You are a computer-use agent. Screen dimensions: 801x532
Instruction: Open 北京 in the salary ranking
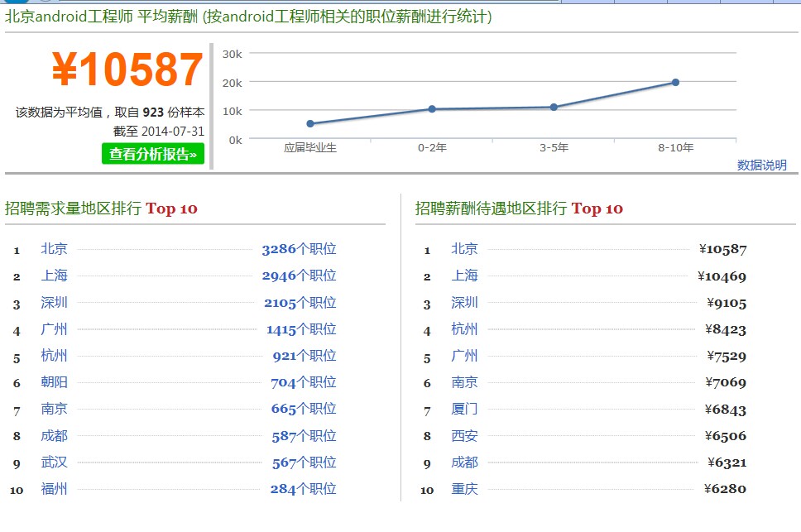point(464,249)
